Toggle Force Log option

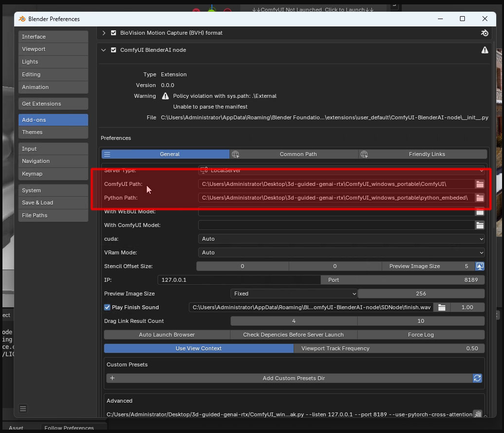pyautogui.click(x=421, y=335)
